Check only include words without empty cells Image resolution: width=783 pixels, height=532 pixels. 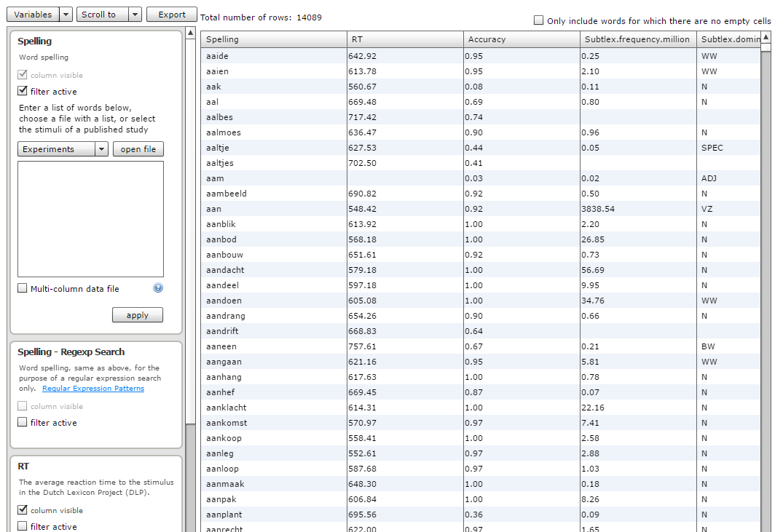click(x=538, y=21)
